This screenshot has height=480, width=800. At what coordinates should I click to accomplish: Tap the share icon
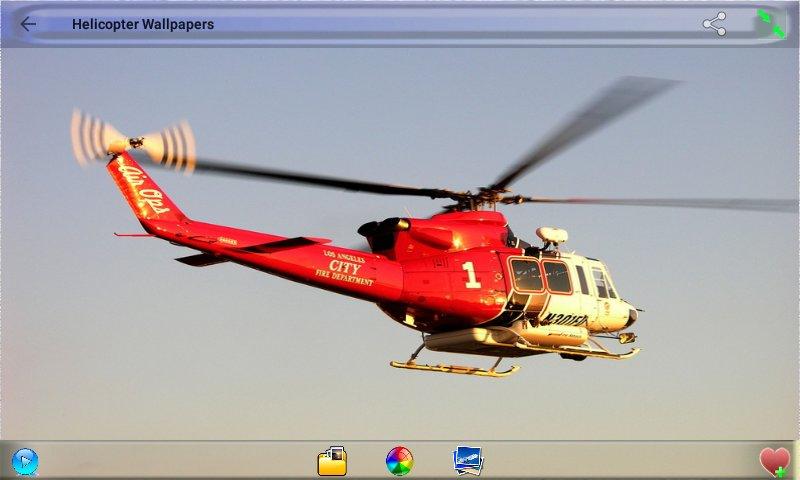point(714,24)
